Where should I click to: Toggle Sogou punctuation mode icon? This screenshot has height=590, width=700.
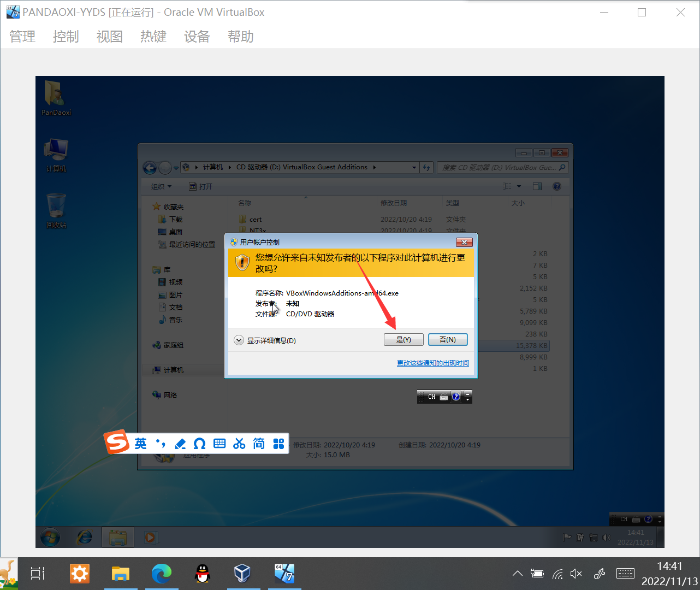[x=161, y=444]
